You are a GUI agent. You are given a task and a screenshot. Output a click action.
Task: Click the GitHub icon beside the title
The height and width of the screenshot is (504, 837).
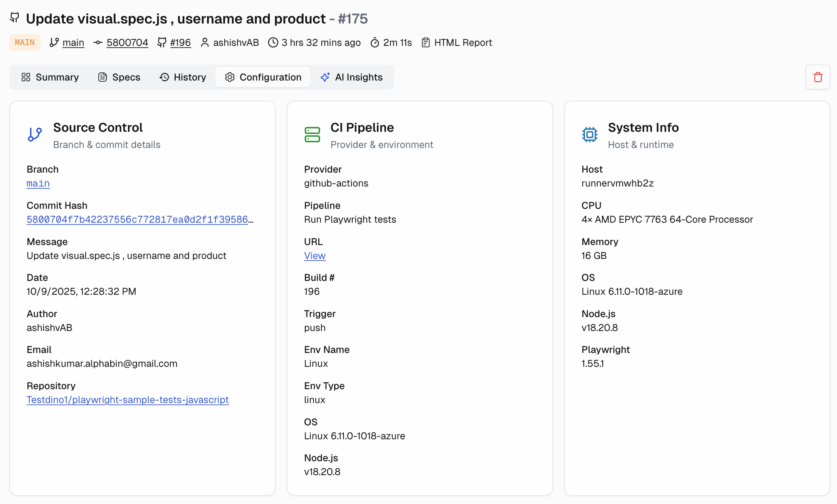pos(15,18)
